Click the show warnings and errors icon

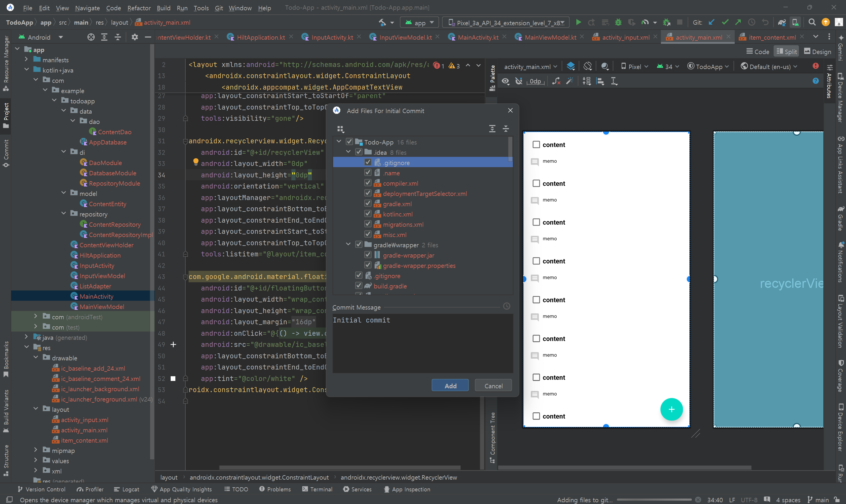tap(816, 66)
